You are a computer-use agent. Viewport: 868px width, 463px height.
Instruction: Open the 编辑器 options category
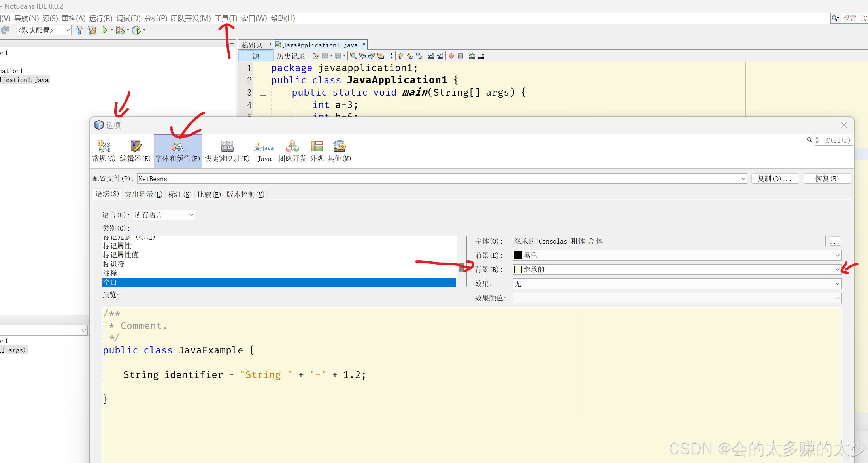click(x=135, y=151)
